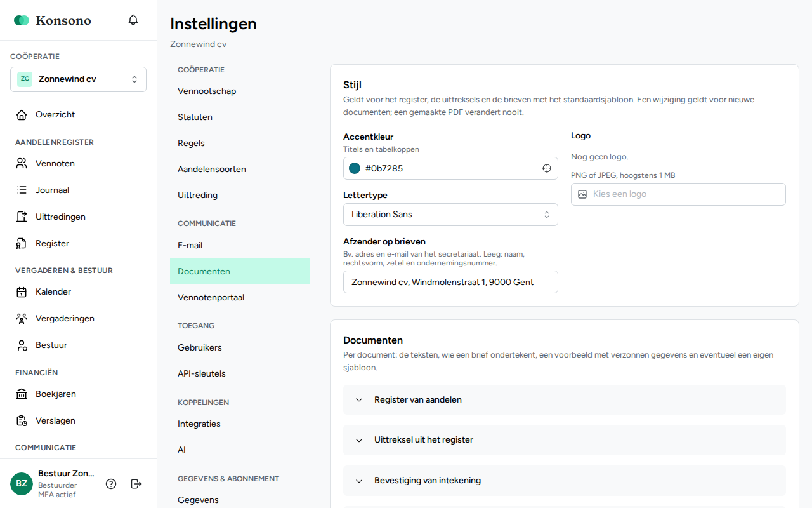
Task: Click the Boekjaren bank icon
Action: click(22, 394)
